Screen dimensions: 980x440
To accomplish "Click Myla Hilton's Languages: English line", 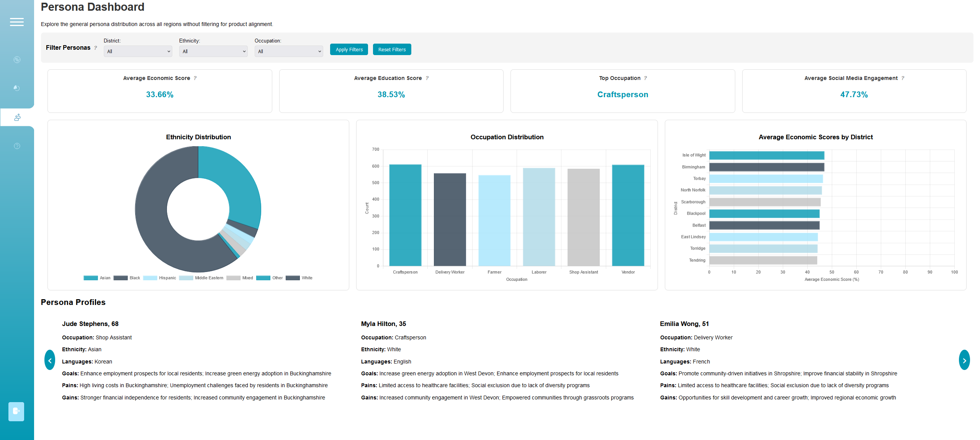I will (x=386, y=362).
